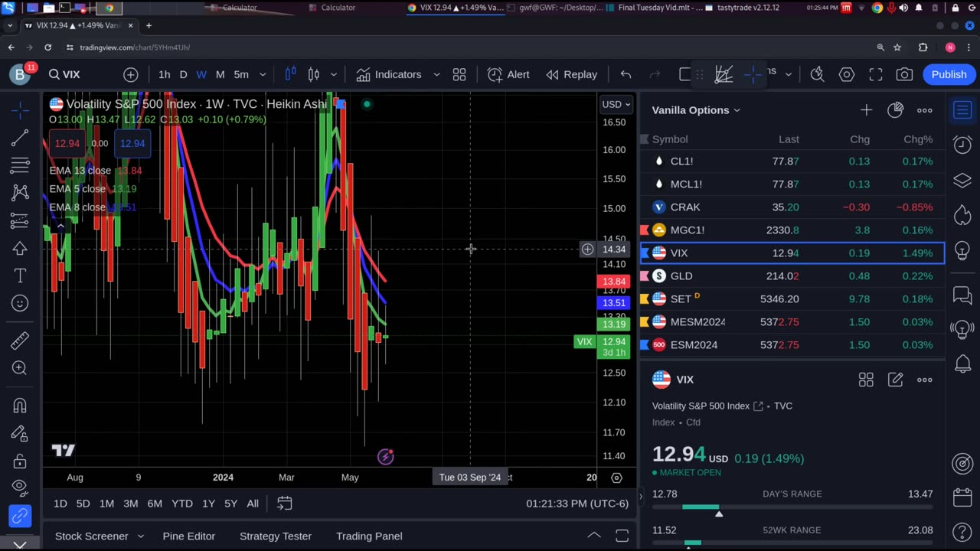Open the Fibonacci retracement tools

coord(20,165)
